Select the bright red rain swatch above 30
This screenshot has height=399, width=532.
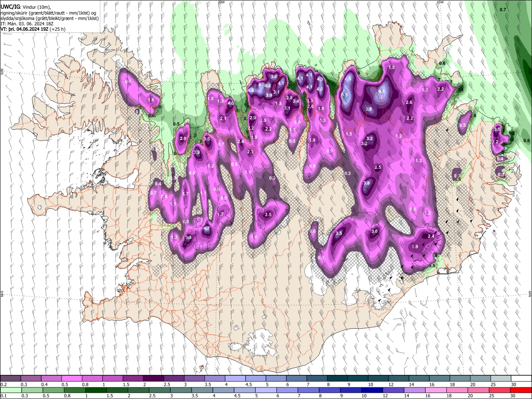(x=521, y=390)
